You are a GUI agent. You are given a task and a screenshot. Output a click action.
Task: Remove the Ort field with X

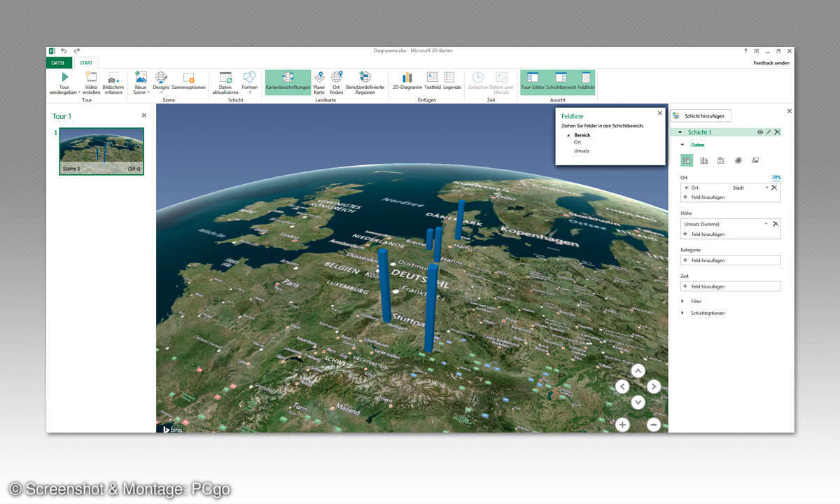click(x=774, y=188)
